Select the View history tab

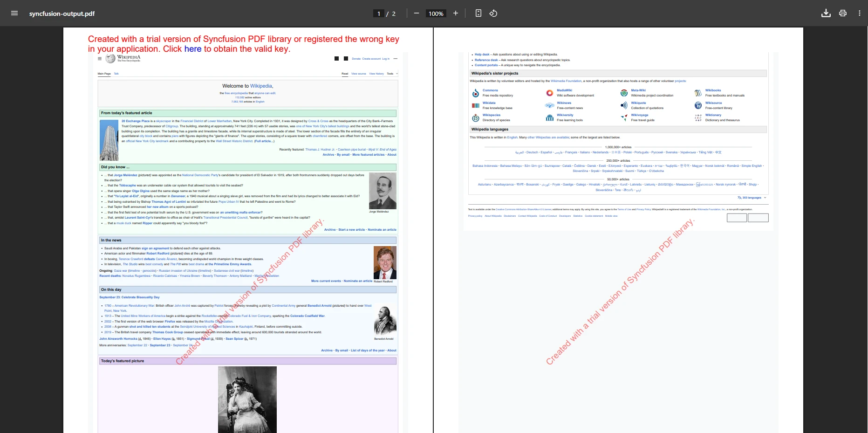pos(376,74)
